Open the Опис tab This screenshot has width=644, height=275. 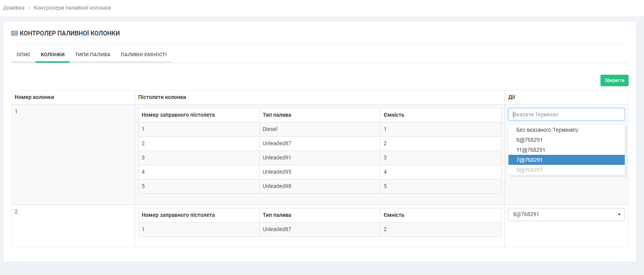pyautogui.click(x=23, y=55)
